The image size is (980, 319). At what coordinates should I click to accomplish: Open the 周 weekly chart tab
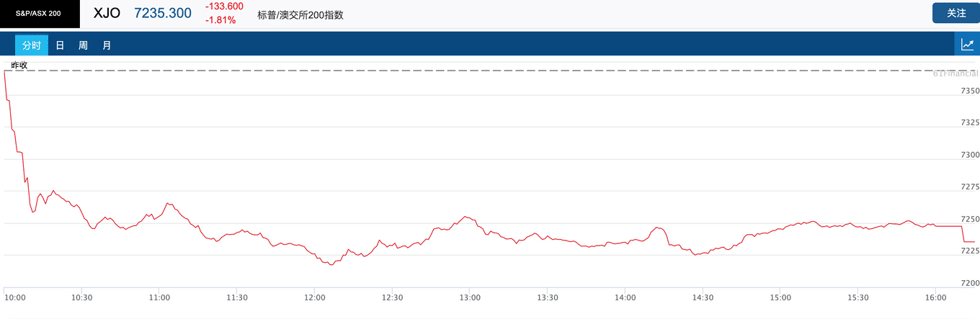83,45
